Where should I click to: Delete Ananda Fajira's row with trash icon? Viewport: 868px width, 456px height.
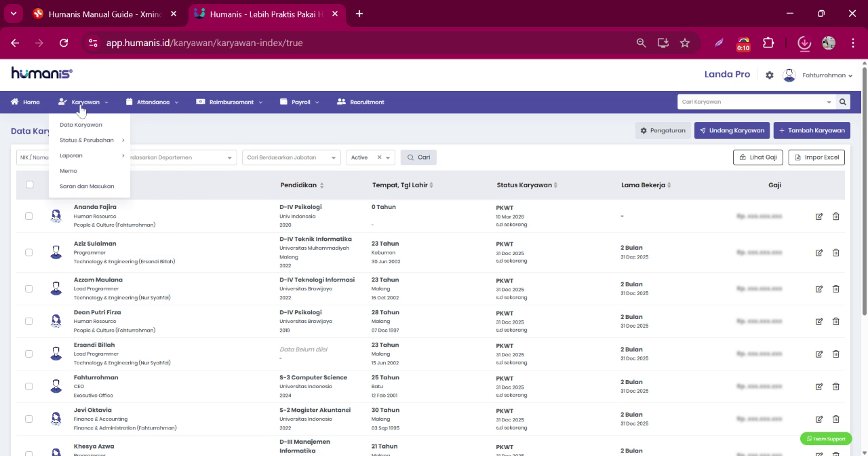[x=835, y=216]
